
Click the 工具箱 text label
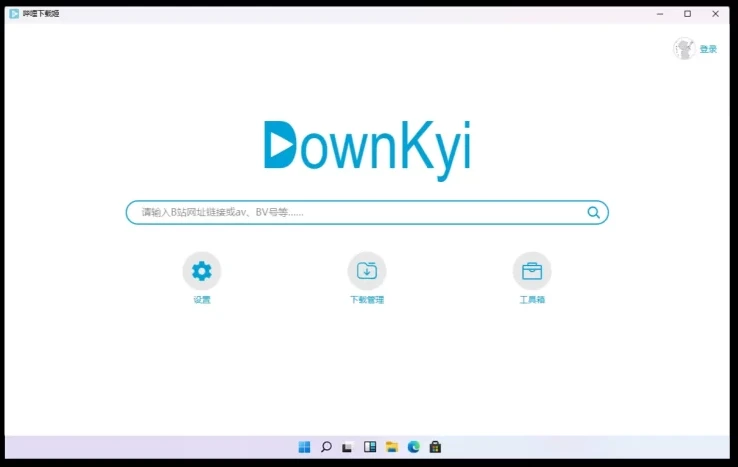click(532, 300)
